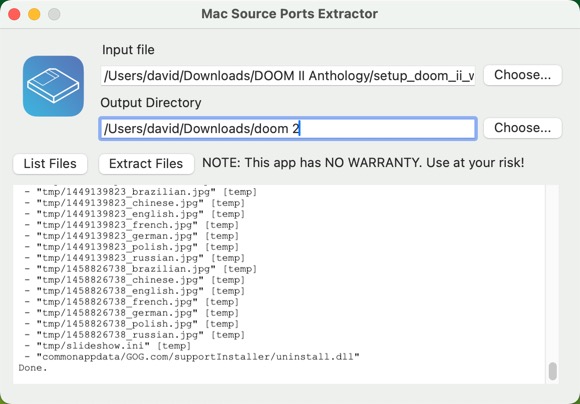This screenshot has height=404, width=580.
Task: Click the Input file label
Action: (x=128, y=50)
